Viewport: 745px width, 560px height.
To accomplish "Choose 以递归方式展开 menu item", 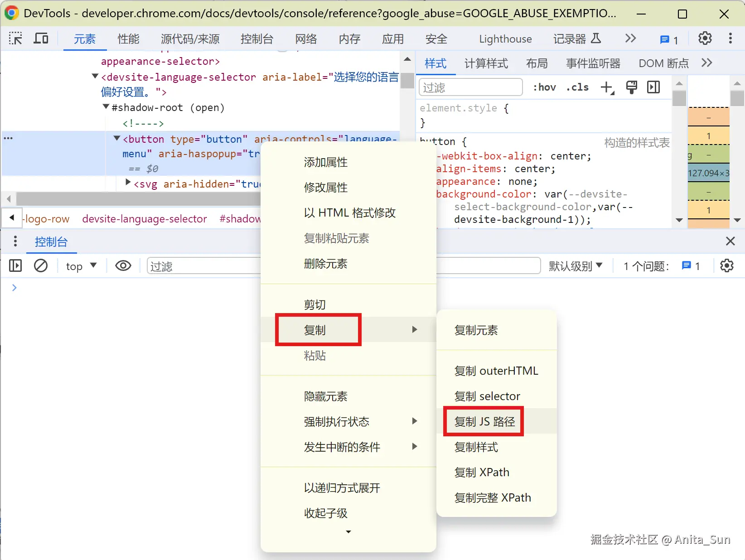I will coord(348,488).
